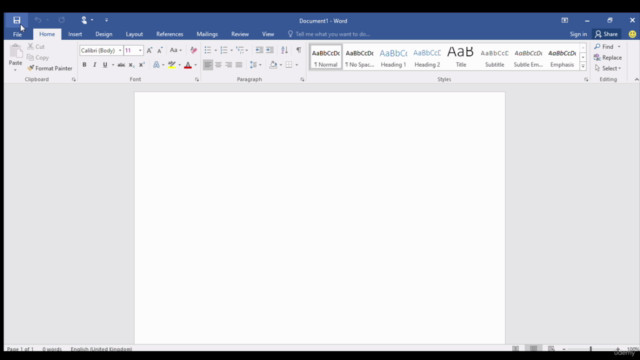Click the Increase Font Size icon
This screenshot has height=360, width=640.
[149, 50]
